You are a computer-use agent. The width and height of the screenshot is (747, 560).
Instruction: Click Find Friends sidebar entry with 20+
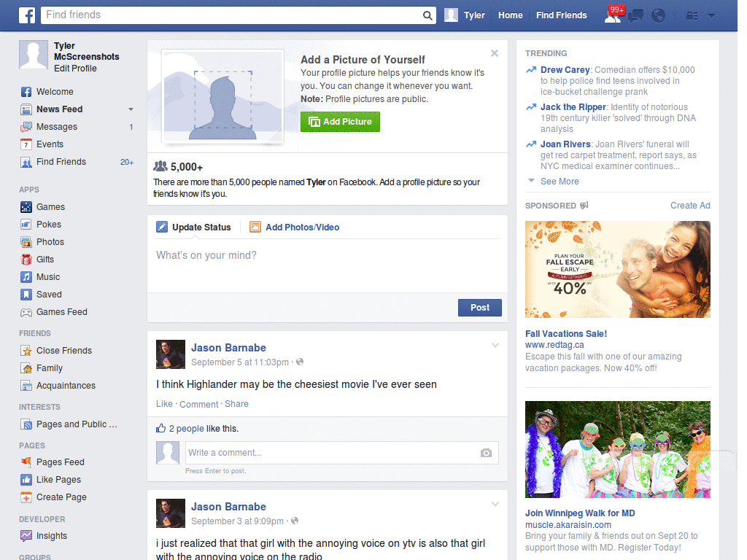coord(77,162)
